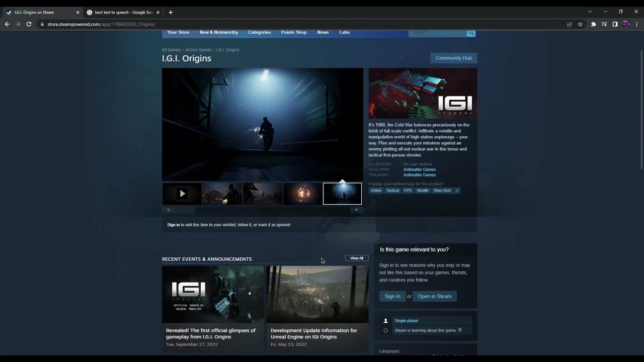This screenshot has width=644, height=362.
Task: Open the Chrome extensions puzzle icon
Action: (x=594, y=24)
